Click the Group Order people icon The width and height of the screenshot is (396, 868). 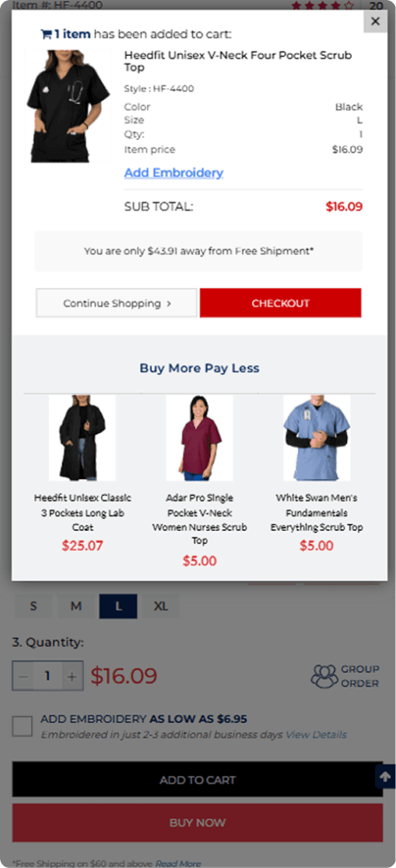coord(324,676)
